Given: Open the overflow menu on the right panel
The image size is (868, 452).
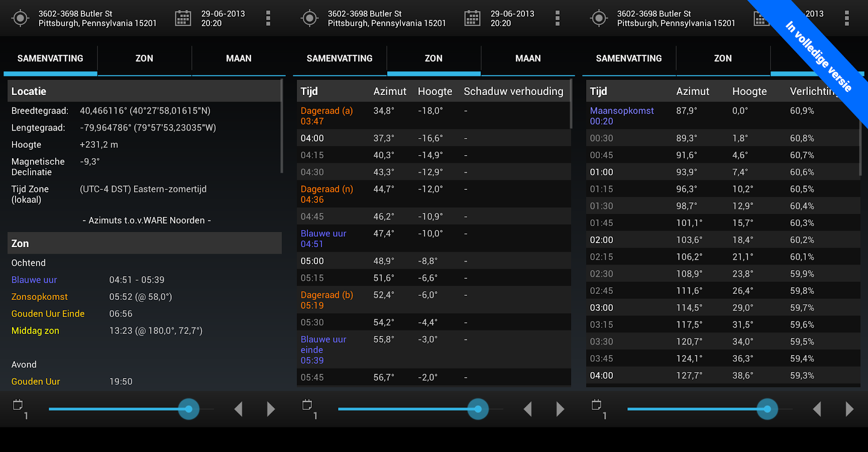Looking at the screenshot, I should pos(847,18).
